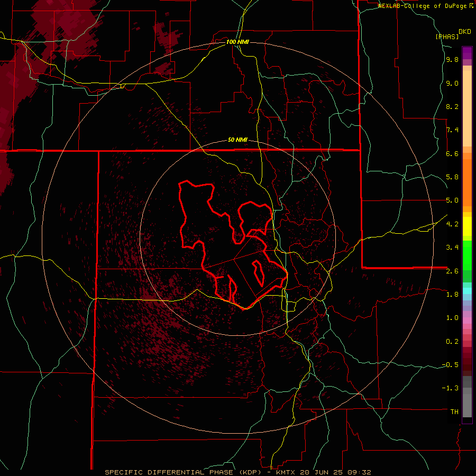Click the '50 NMI' range ring label
Image resolution: width=476 pixels, height=476 pixels.
click(237, 140)
